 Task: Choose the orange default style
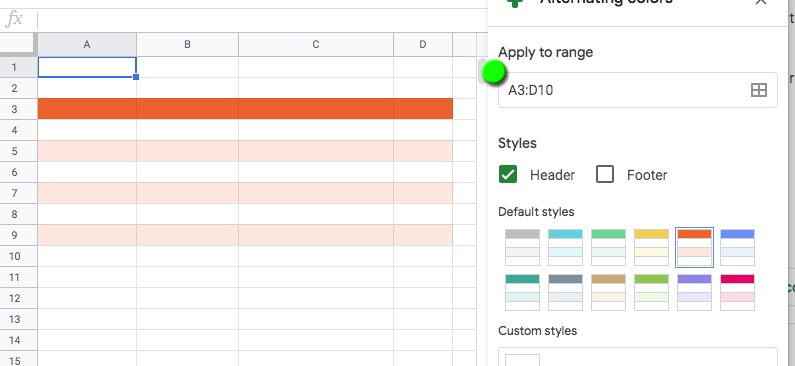click(x=695, y=247)
